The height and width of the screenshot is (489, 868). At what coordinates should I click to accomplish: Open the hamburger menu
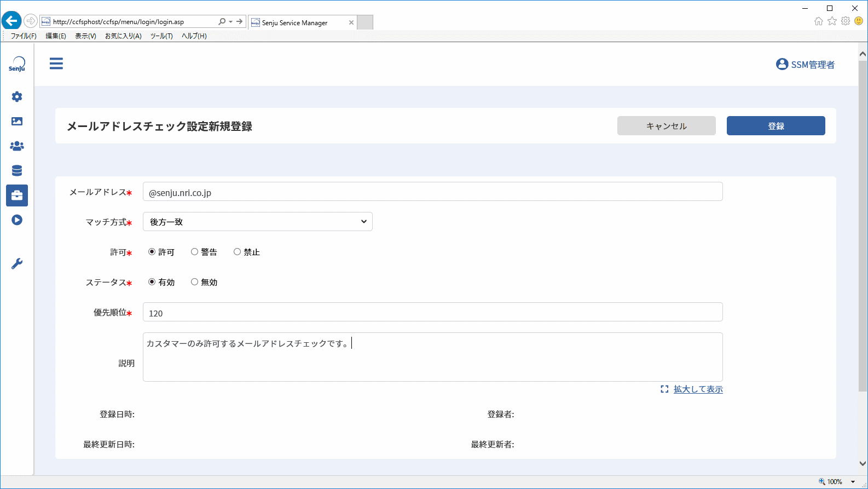[56, 64]
